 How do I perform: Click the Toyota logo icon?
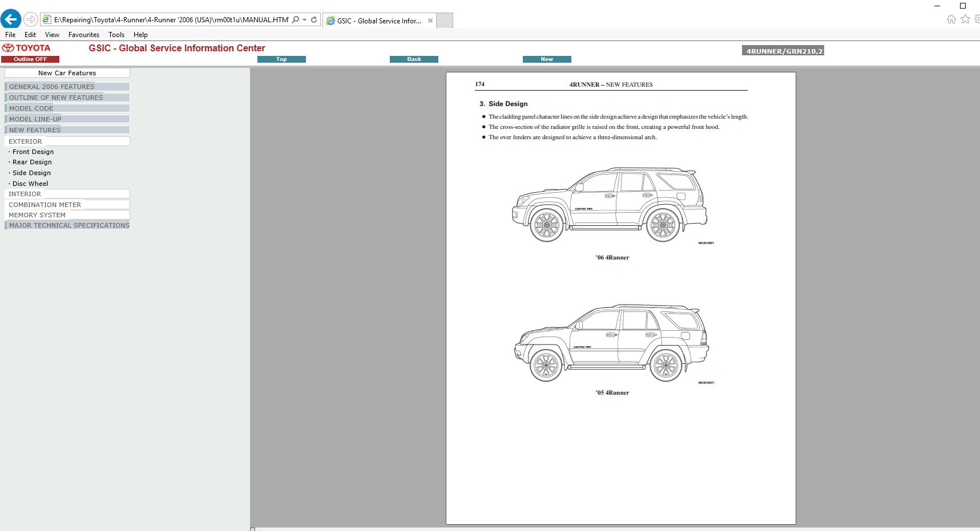coord(8,48)
